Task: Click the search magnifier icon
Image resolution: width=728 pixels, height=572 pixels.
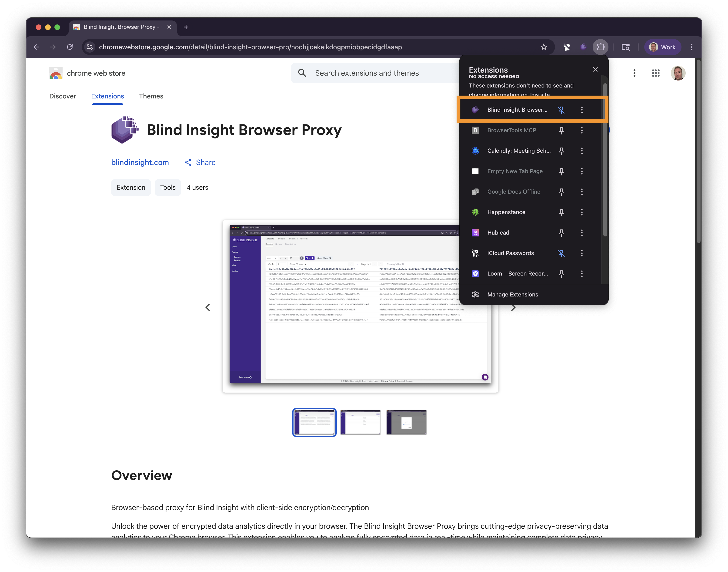Action: coord(302,73)
